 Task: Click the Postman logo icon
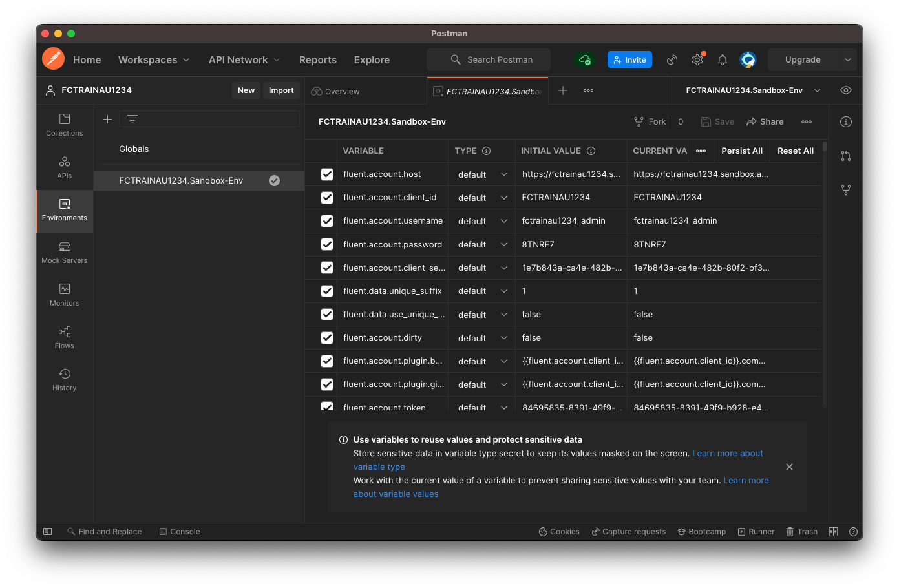53,59
